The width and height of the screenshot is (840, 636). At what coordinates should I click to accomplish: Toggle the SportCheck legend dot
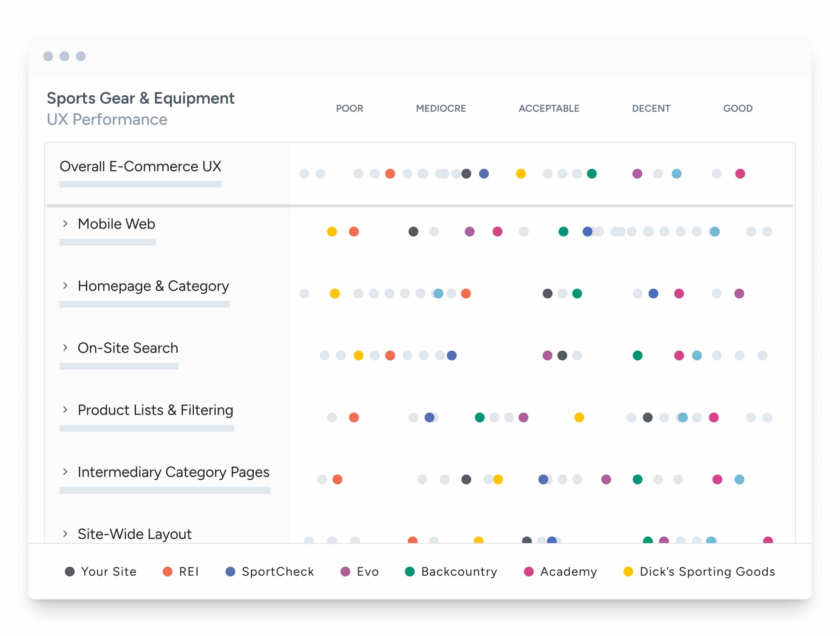(230, 571)
